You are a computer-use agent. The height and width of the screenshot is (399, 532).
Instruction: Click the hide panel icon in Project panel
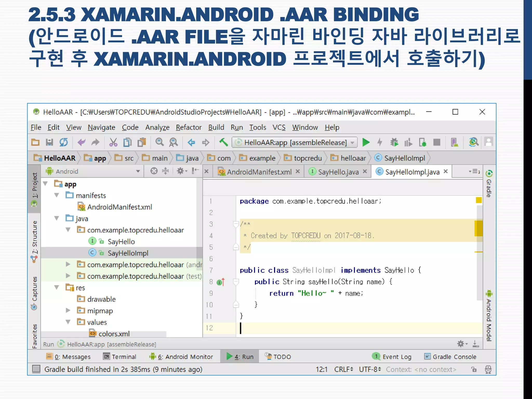click(195, 171)
